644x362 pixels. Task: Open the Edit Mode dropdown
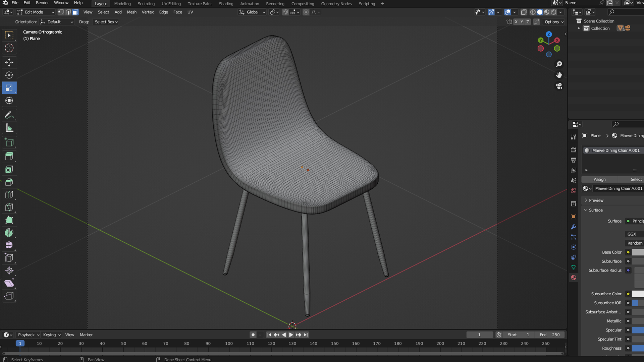pyautogui.click(x=36, y=12)
